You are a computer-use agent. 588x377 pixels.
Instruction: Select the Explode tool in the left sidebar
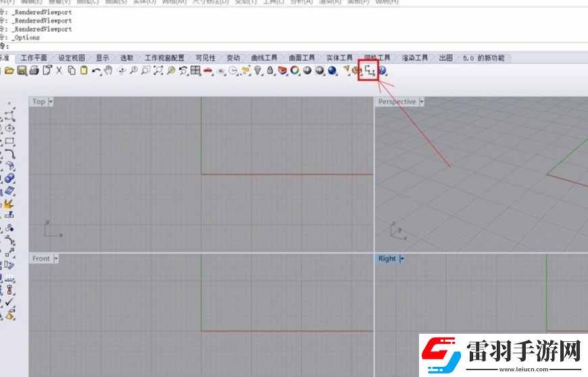[9, 204]
